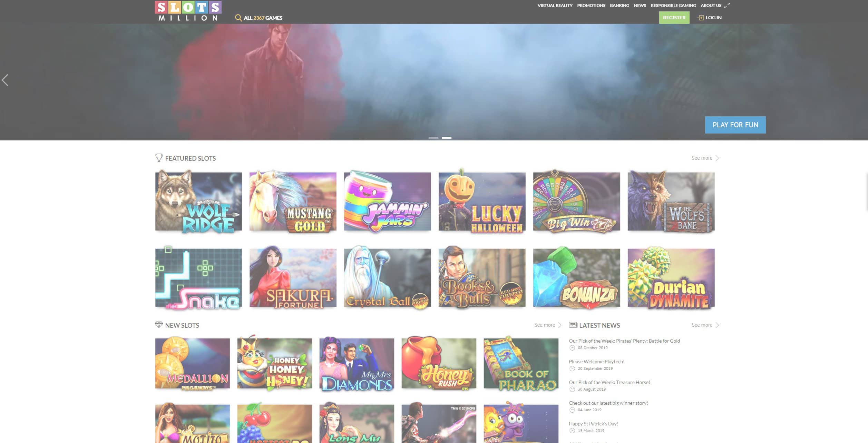Read the latest big winner story

pos(608,403)
